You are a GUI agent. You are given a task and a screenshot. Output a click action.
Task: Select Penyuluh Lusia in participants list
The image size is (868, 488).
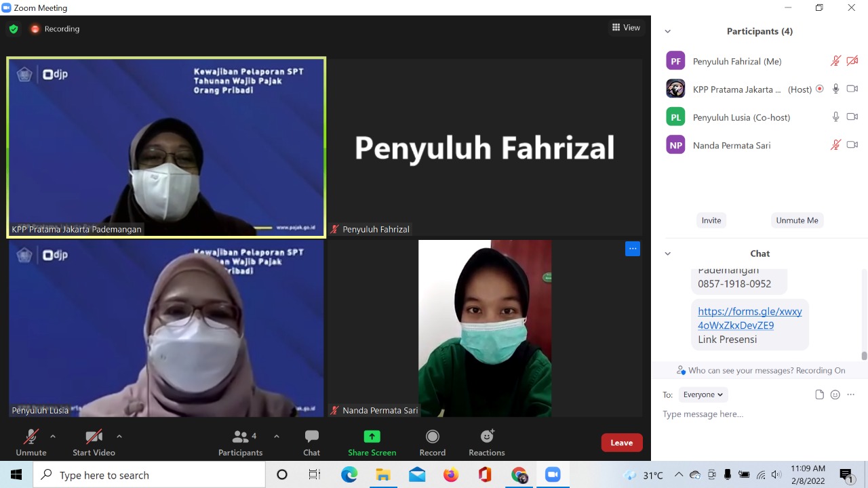(741, 117)
